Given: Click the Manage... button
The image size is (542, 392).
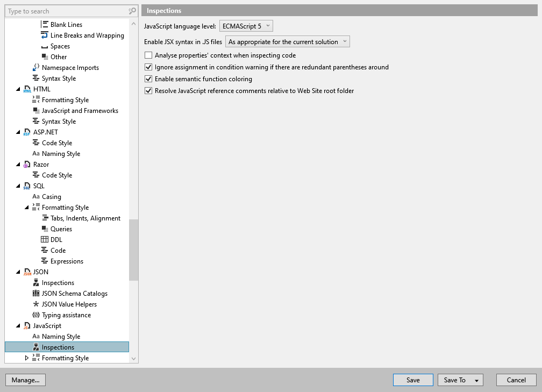Looking at the screenshot, I should [x=26, y=380].
